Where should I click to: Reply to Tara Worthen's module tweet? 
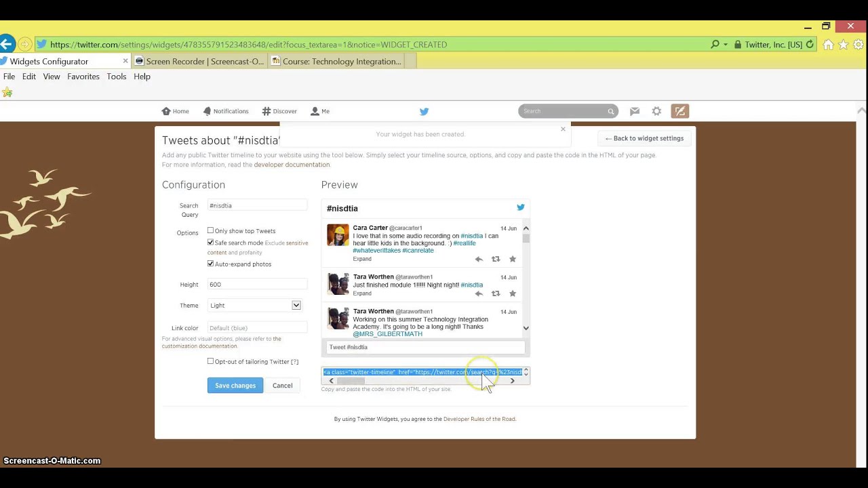point(479,293)
